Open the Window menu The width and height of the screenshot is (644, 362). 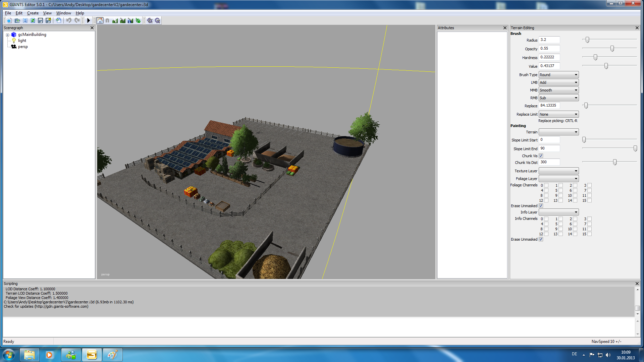64,13
